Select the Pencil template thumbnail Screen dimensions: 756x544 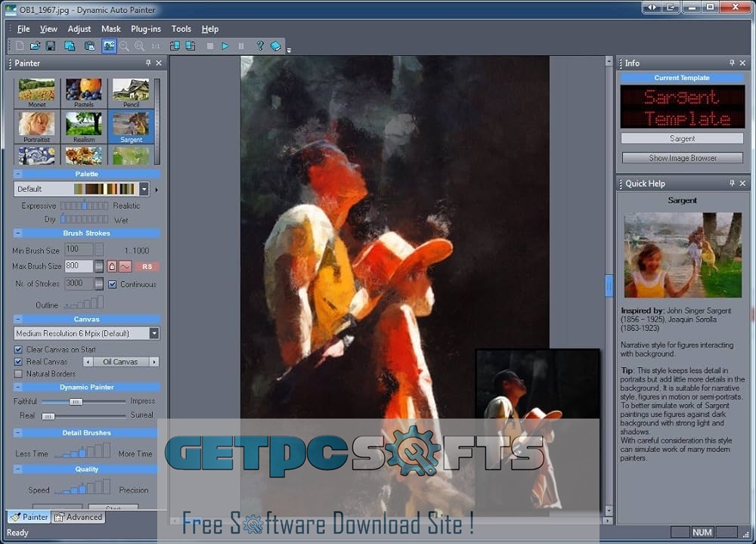[131, 92]
